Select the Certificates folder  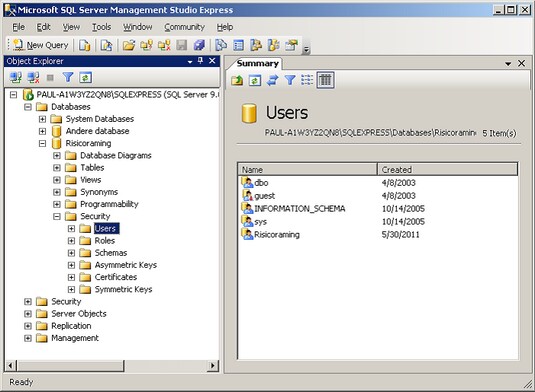pos(116,277)
